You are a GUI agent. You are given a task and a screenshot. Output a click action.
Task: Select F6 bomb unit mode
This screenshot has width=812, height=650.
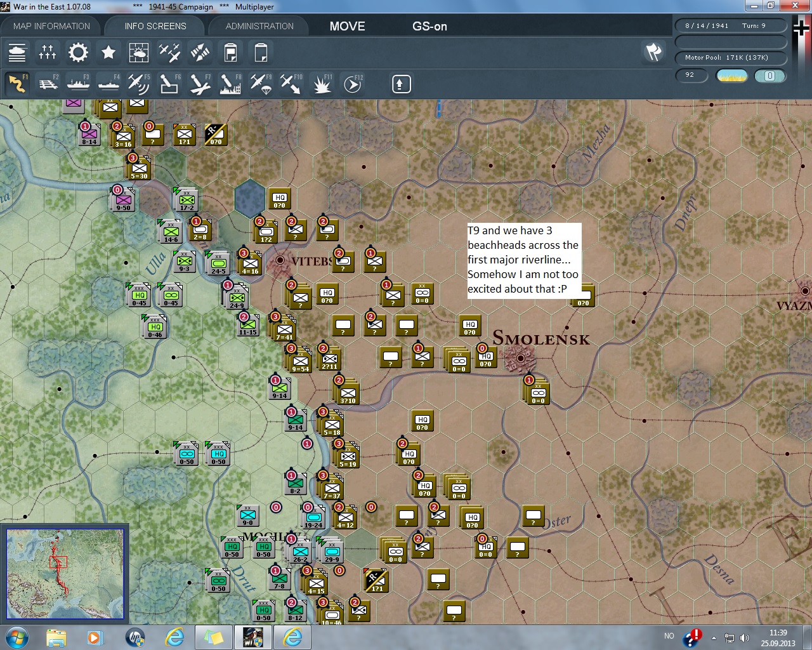pos(169,84)
